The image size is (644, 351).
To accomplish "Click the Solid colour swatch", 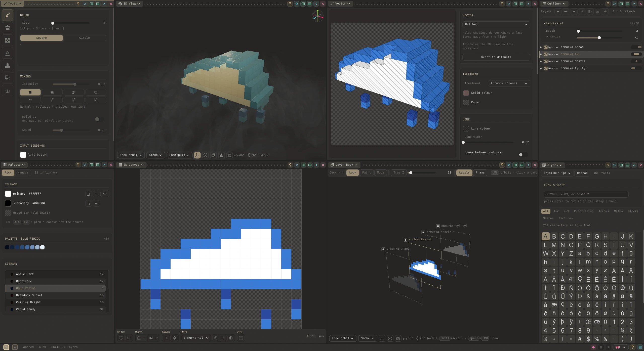I will click(466, 93).
